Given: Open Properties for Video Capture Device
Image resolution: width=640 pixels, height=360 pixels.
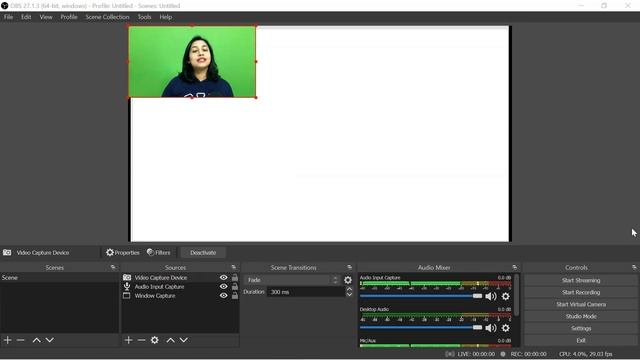Looking at the screenshot, I should 122,253.
